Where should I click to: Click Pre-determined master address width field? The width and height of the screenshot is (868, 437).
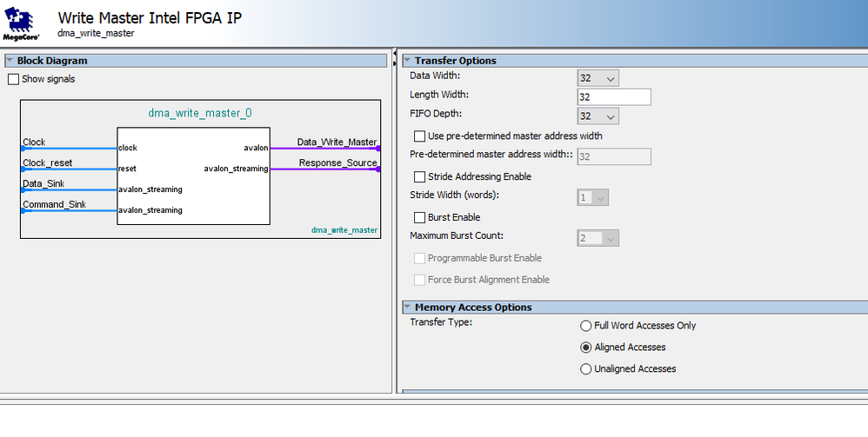(614, 156)
